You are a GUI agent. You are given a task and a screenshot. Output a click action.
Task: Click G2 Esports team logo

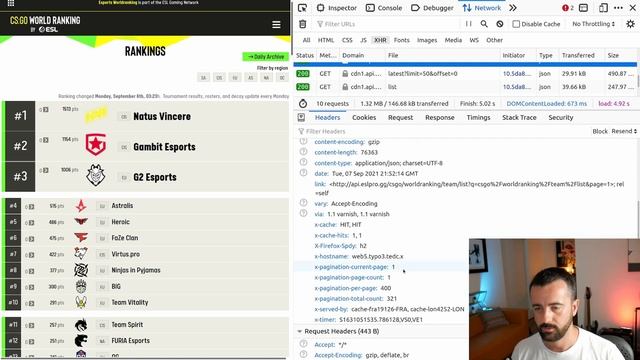96,176
